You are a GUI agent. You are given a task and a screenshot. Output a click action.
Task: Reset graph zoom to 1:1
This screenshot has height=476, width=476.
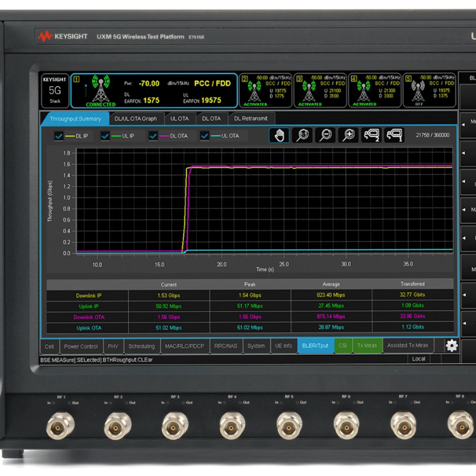click(x=302, y=135)
